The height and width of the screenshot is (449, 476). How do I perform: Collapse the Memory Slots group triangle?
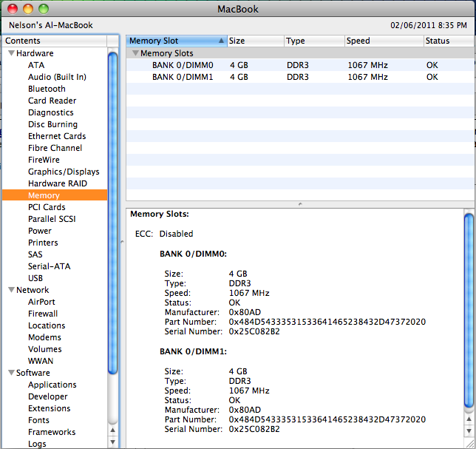tap(135, 53)
